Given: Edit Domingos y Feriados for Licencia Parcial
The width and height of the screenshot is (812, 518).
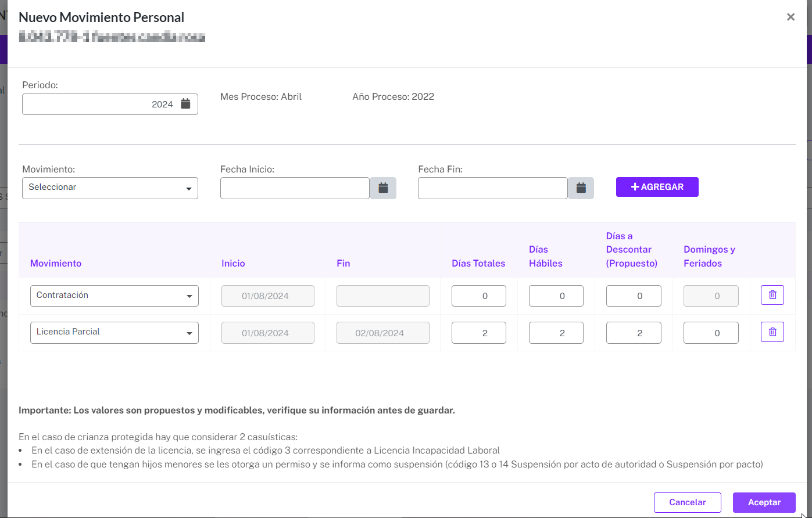Looking at the screenshot, I should (711, 333).
